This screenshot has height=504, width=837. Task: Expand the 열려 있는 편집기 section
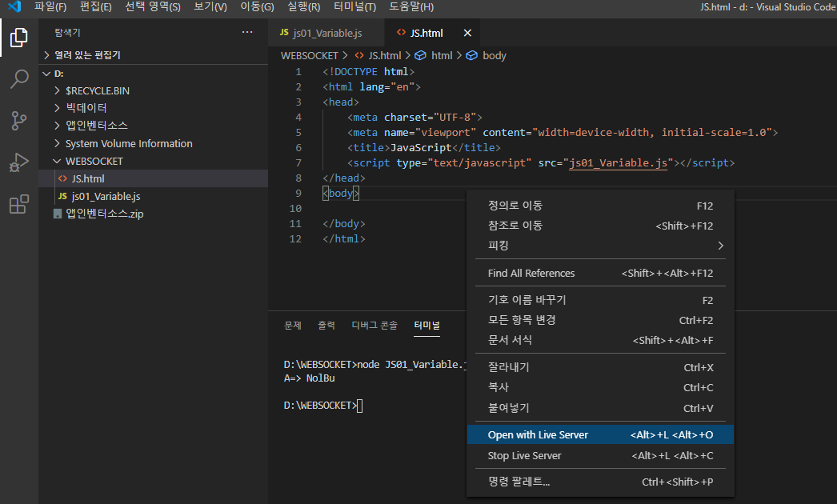[x=47, y=55]
